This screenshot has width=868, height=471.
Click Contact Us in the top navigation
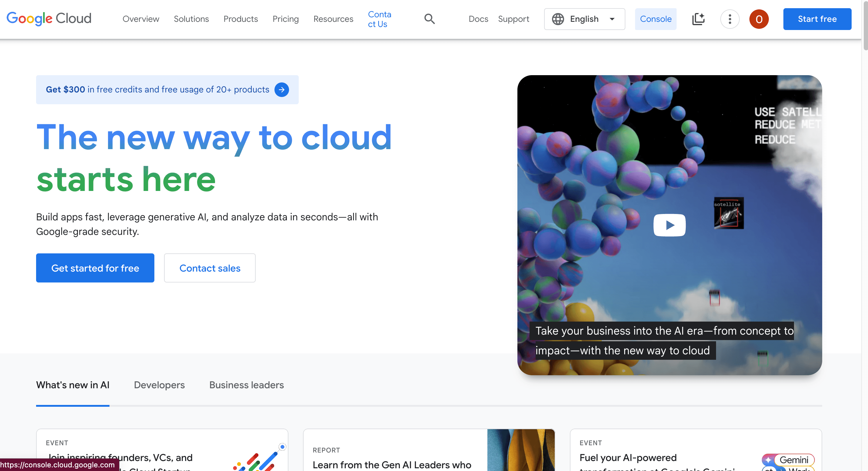[x=379, y=19]
